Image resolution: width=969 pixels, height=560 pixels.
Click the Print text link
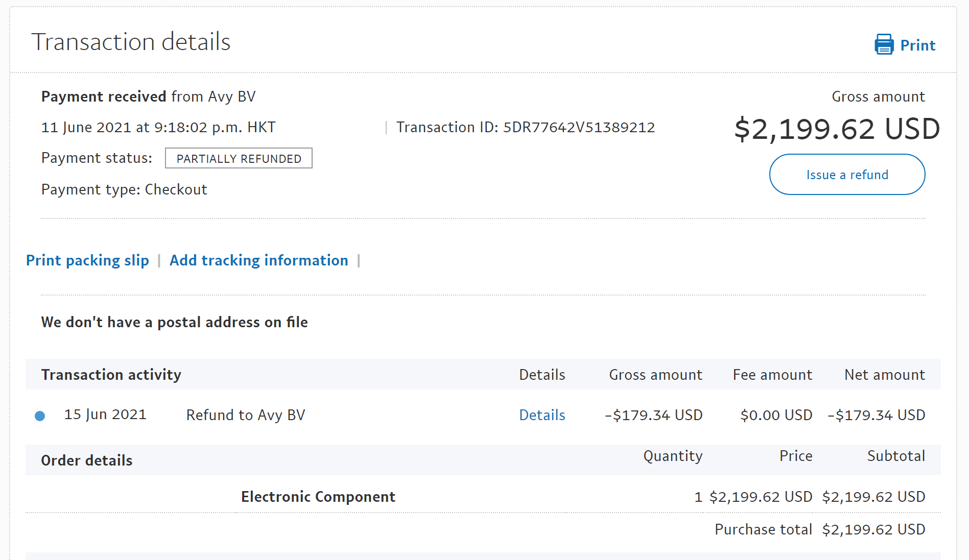[917, 45]
